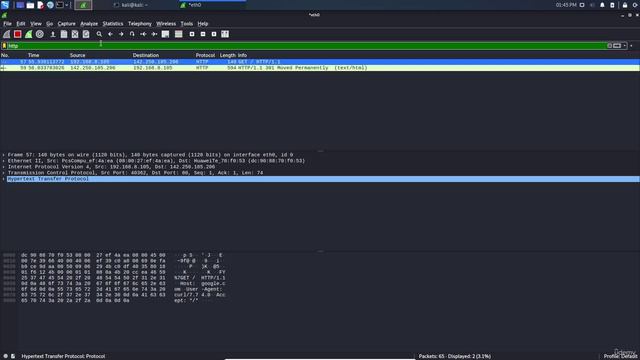This screenshot has height=360, width=640.
Task: Open the Edit menu
Action: (x=21, y=24)
